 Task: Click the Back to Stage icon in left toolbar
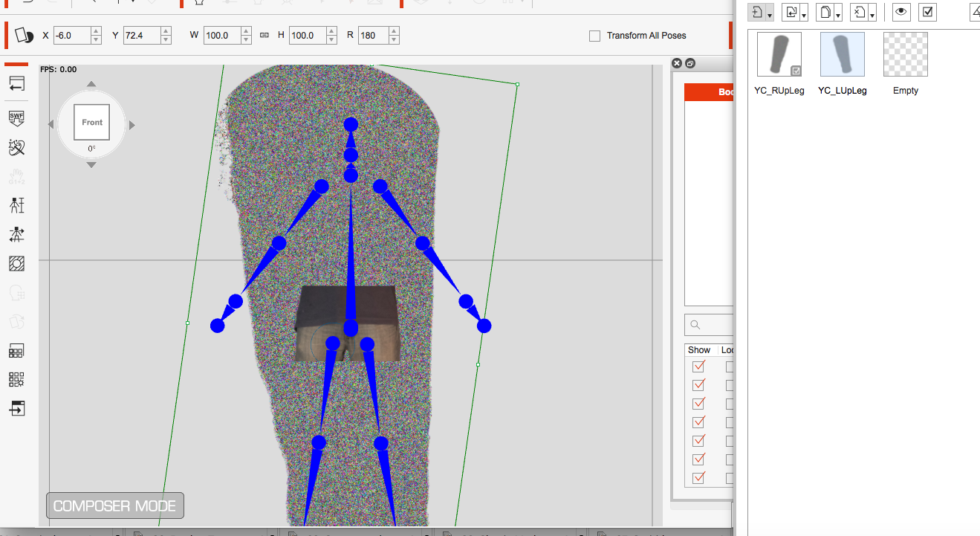[x=16, y=83]
